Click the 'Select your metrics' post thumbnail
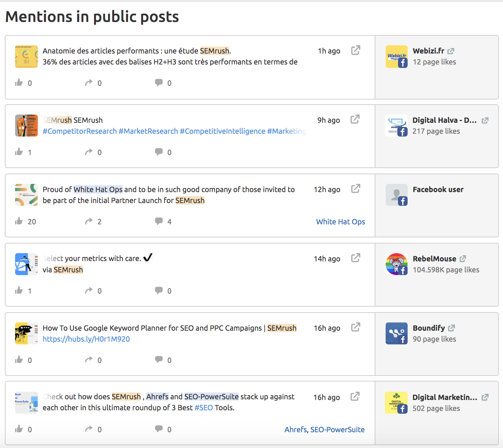Image resolution: width=503 pixels, height=448 pixels. coord(26,264)
